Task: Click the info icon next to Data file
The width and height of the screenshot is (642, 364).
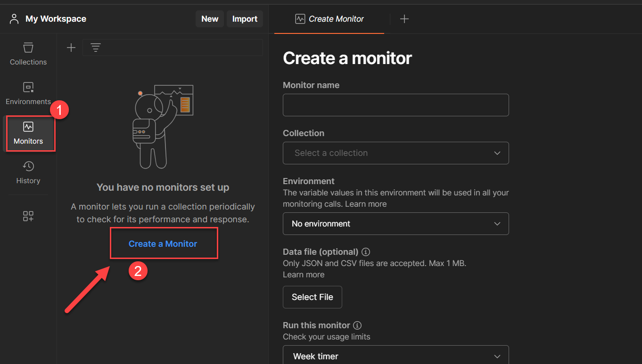Action: 366,252
